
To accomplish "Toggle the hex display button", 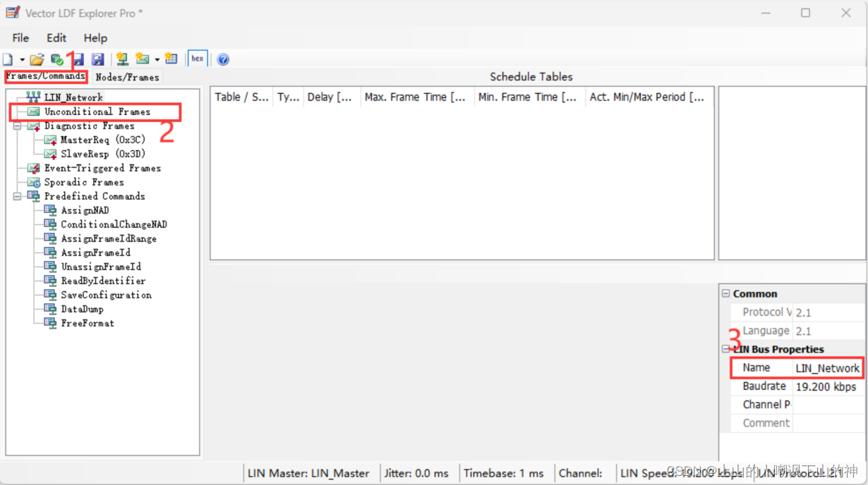I will pos(197,59).
